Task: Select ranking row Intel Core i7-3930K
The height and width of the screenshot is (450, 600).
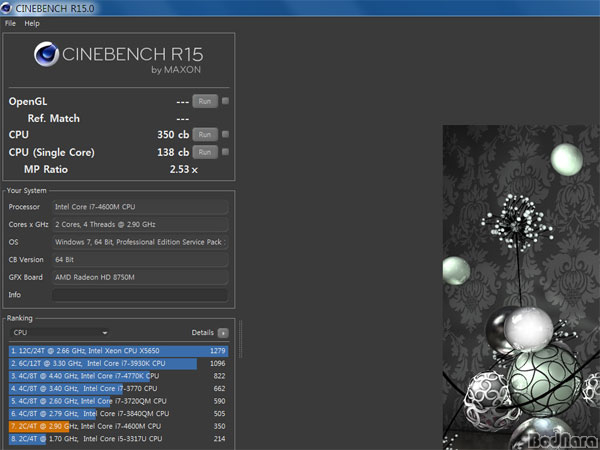Action: [119, 364]
